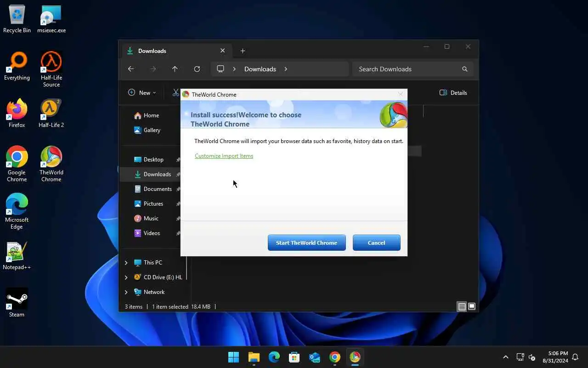Click the chevron before Downloads in address bar
The image size is (588, 368).
click(x=234, y=69)
